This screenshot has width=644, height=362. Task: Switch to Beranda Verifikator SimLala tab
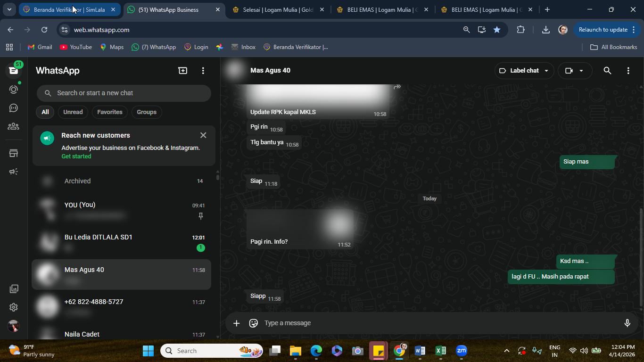pyautogui.click(x=69, y=9)
